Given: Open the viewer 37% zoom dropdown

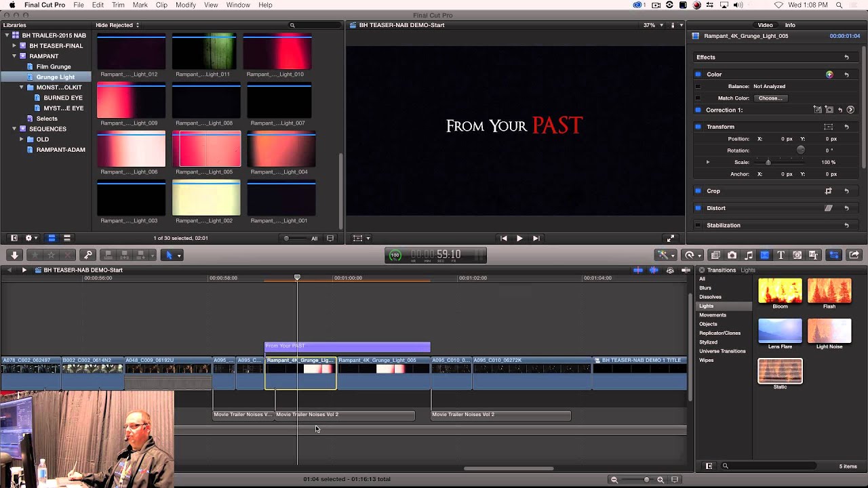Looking at the screenshot, I should [653, 25].
